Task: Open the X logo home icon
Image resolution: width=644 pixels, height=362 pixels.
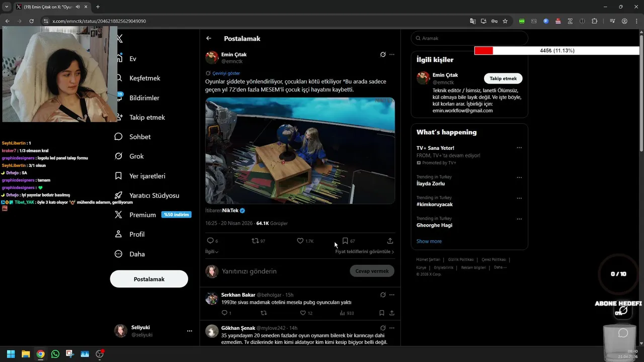Action: pos(120,39)
